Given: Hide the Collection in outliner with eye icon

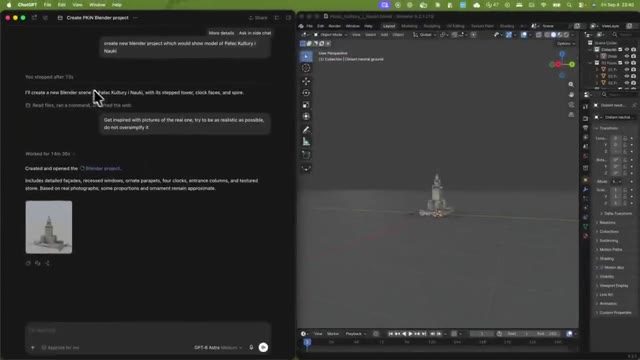Looking at the screenshot, I should (x=627, y=49).
